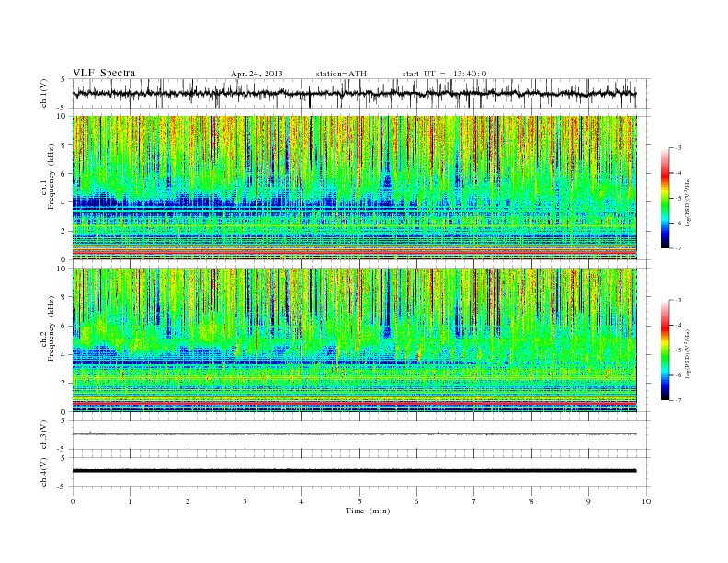The width and height of the screenshot is (728, 563).
Task: Click time axis tick label "9" at bottom
Action: 588,501
